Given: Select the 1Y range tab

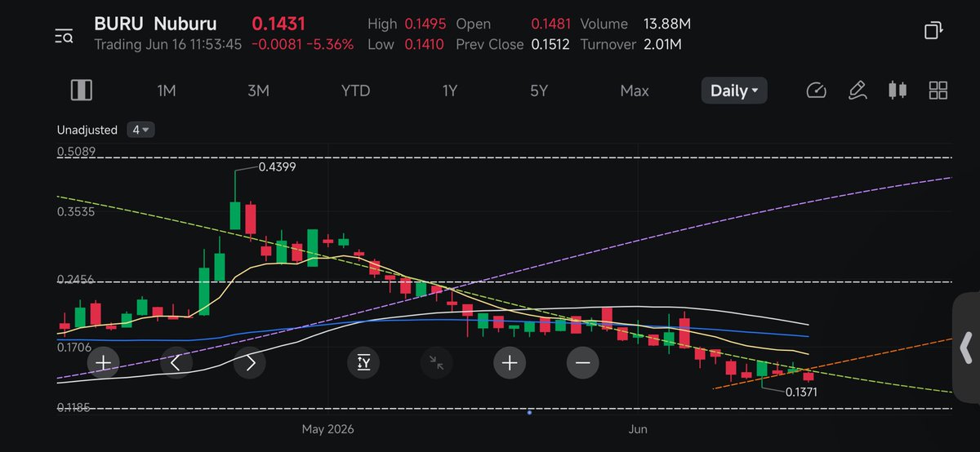Looking at the screenshot, I should pyautogui.click(x=450, y=91).
